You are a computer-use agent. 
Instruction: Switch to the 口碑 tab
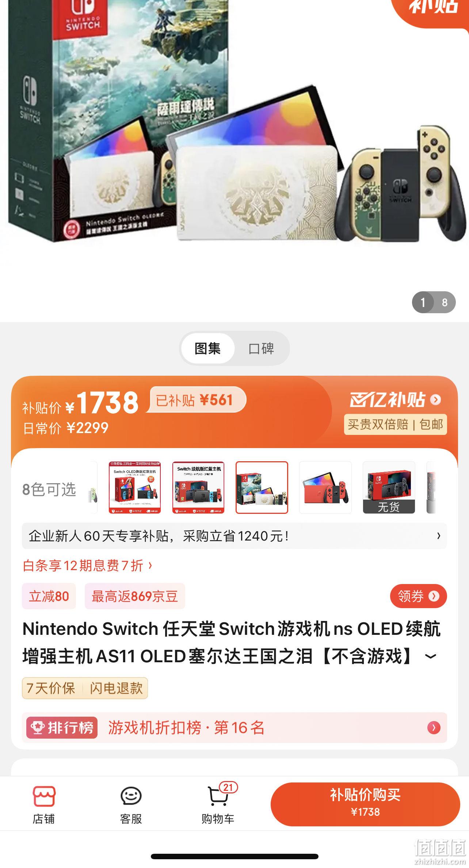(261, 348)
